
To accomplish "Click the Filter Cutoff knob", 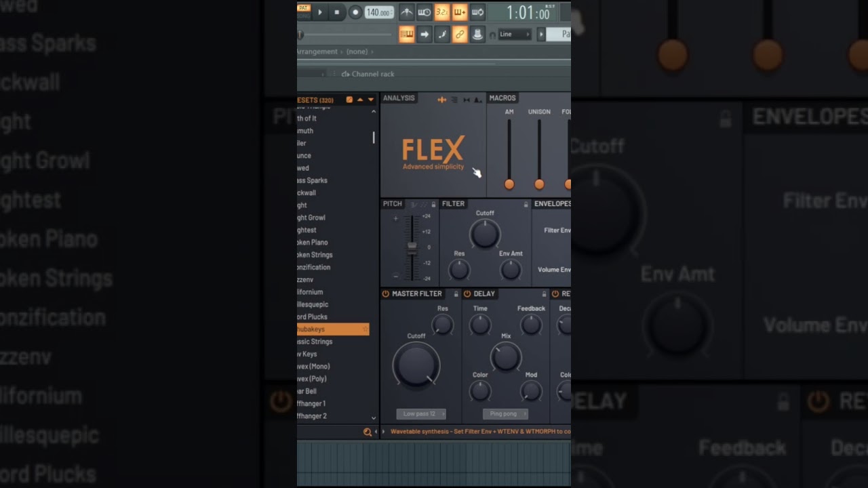I will point(485,234).
